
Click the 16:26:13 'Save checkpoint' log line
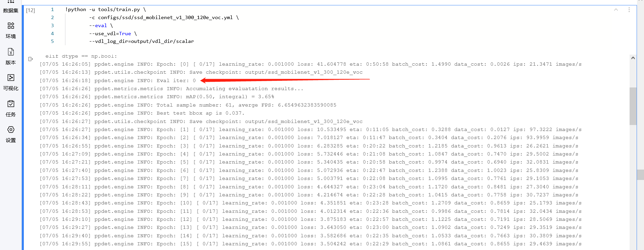[201, 72]
